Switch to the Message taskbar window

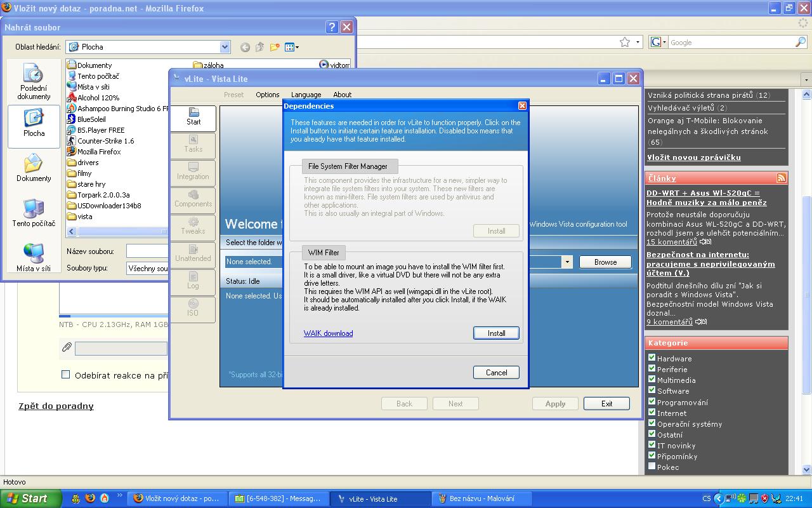point(280,498)
